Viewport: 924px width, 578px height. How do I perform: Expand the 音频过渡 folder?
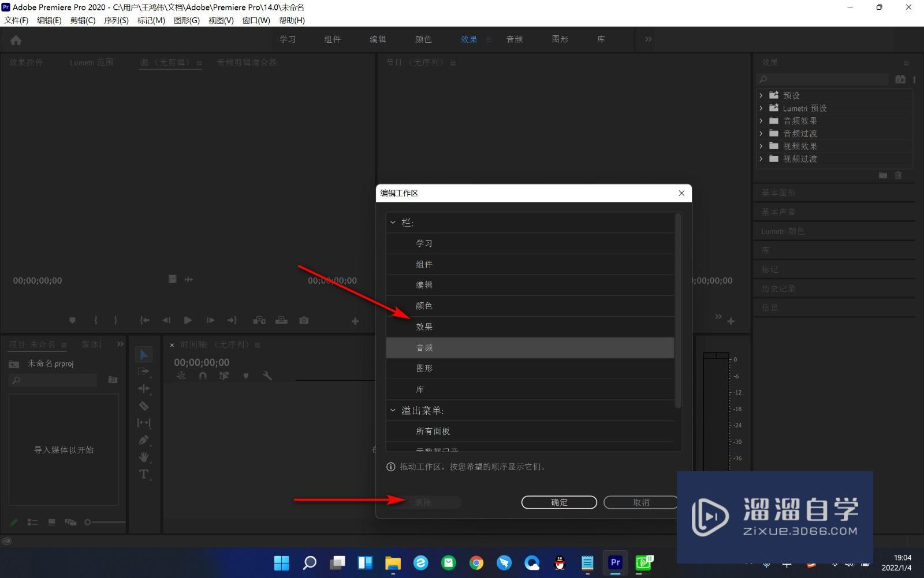761,134
